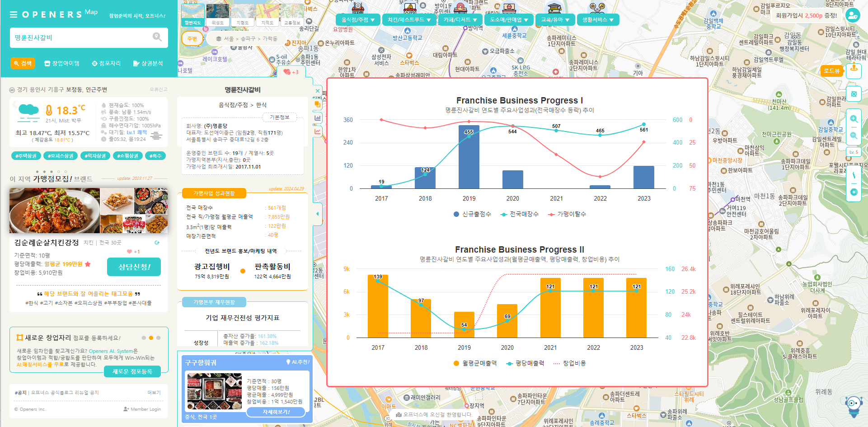The image size is (868, 427).
Task: Click the bar chart icon on panel side tab
Action: point(318,118)
